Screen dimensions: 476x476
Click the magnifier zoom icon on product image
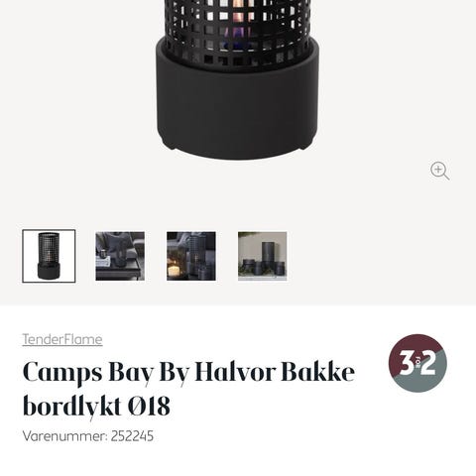coord(439,171)
